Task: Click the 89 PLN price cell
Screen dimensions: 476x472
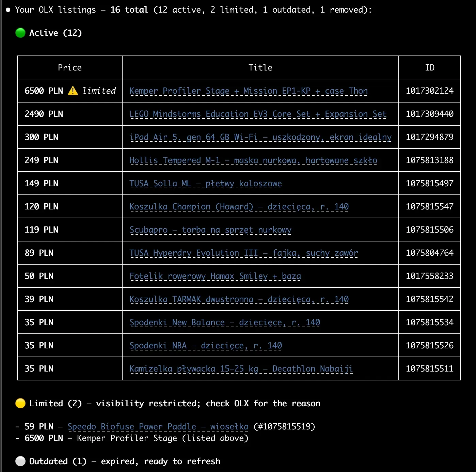Action: coord(70,253)
